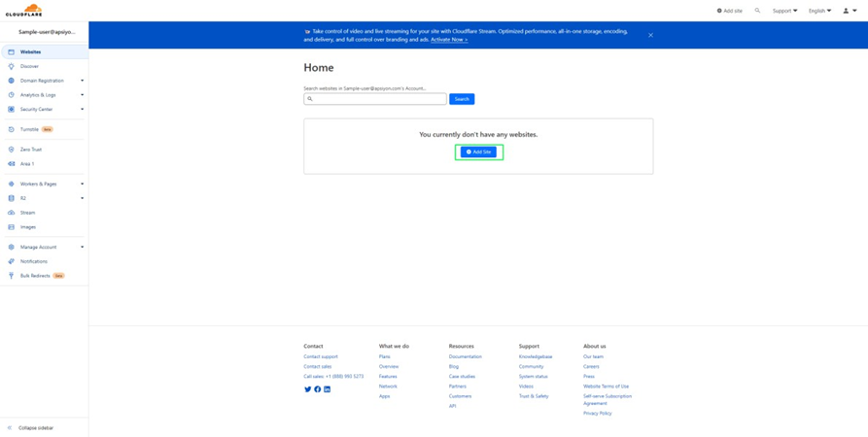Dismiss the blue Stream banner
Screen dimensions: 868x437
point(650,35)
